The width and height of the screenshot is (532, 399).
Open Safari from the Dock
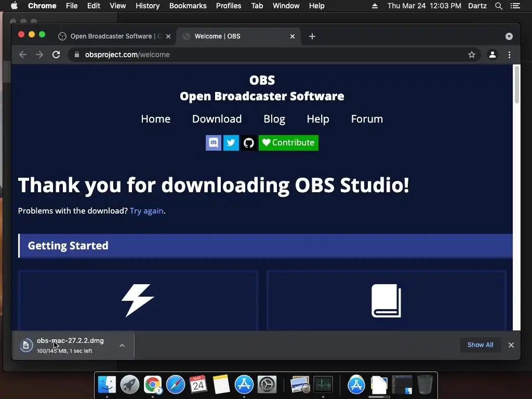tap(176, 385)
